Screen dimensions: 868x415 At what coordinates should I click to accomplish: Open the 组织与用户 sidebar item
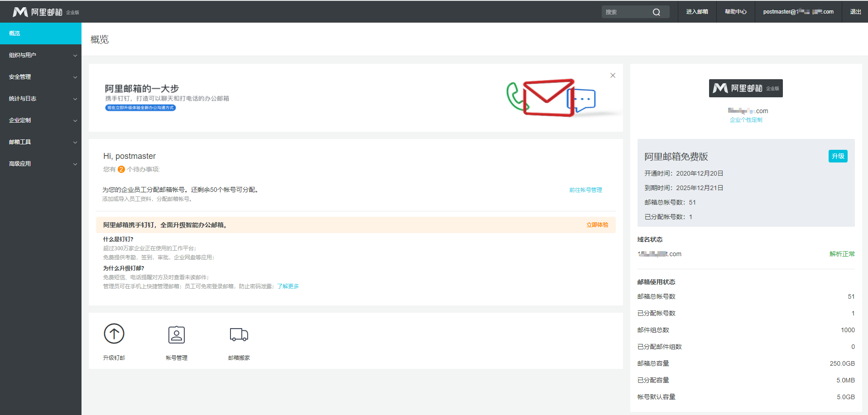41,55
